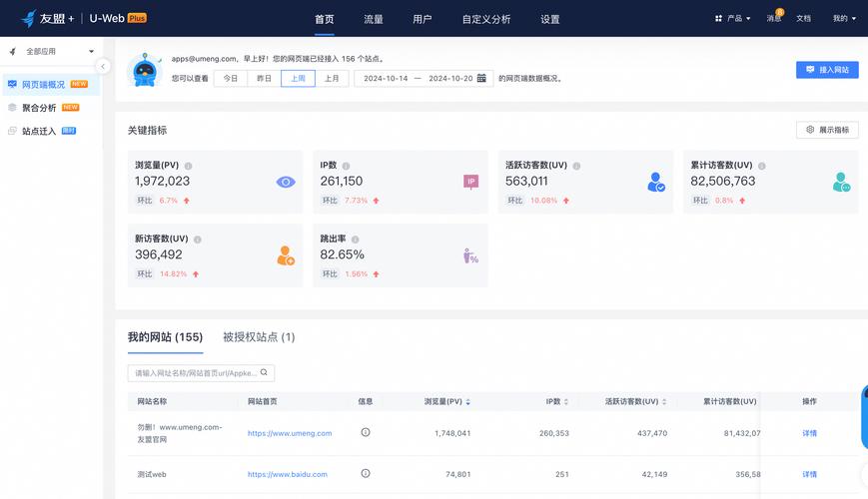Image resolution: width=868 pixels, height=499 pixels.
Task: Click the calendar icon in the date range
Action: pos(481,78)
